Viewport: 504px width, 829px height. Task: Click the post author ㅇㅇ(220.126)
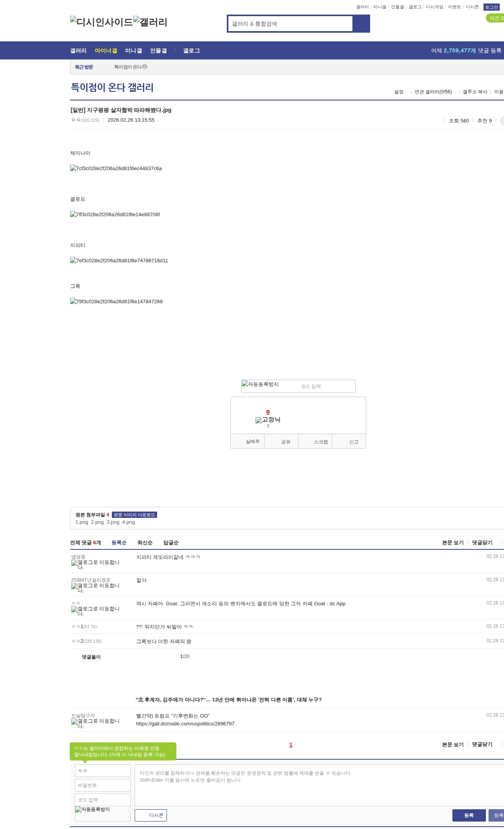(x=85, y=120)
